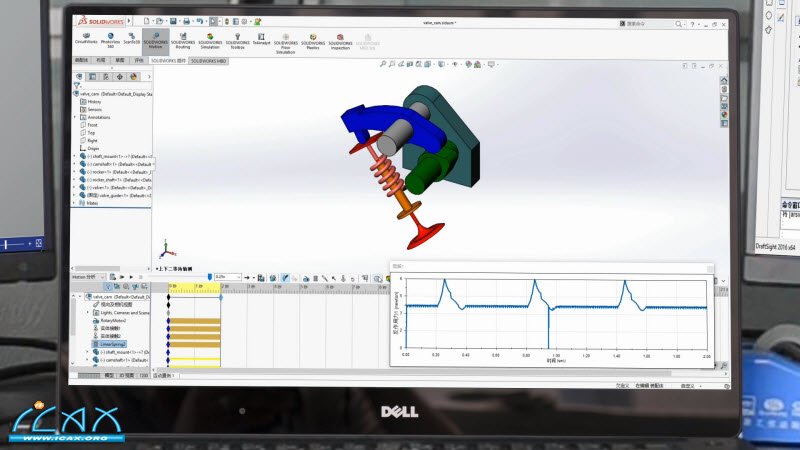Click the RotaryMotor2 timeline bar
This screenshot has height=450, width=800.
coord(195,321)
